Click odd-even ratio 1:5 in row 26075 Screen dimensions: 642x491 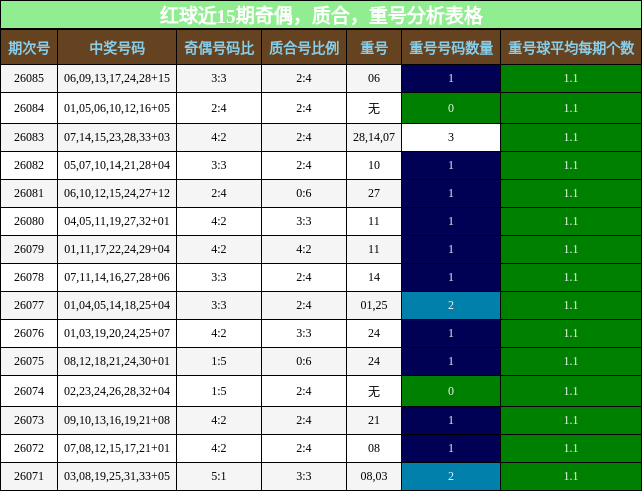(219, 361)
